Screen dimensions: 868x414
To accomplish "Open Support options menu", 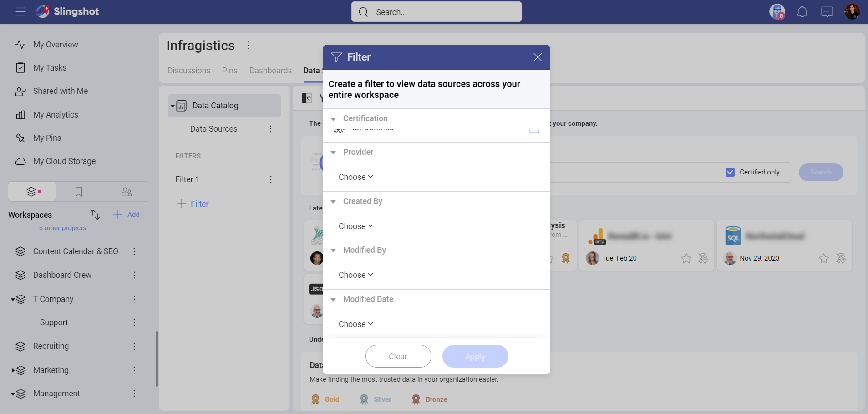I will tap(134, 322).
